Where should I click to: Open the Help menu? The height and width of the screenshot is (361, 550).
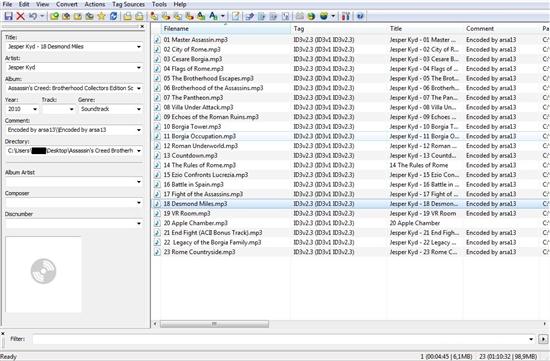pos(180,4)
